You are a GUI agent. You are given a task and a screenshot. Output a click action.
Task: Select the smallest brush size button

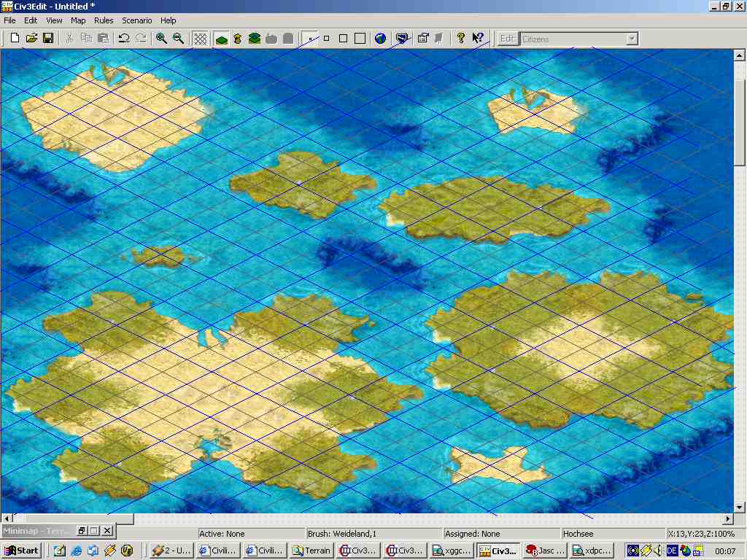310,38
